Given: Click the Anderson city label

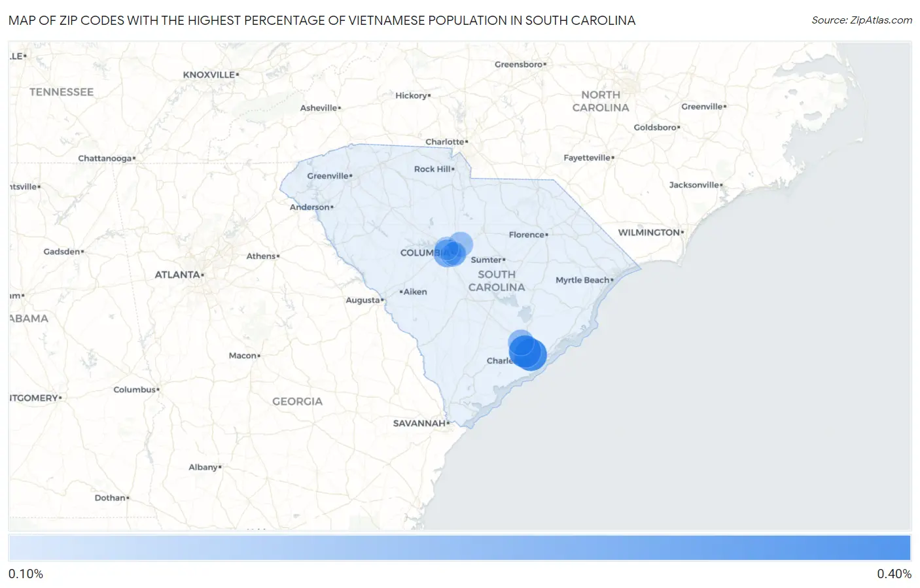Looking at the screenshot, I should (310, 207).
